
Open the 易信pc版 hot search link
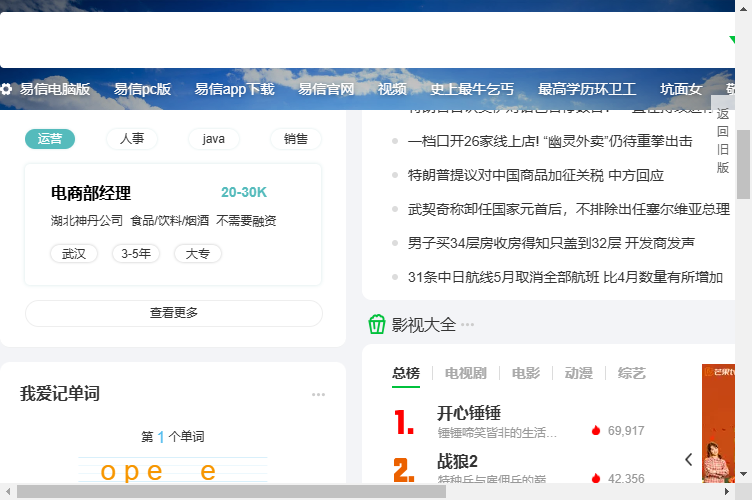point(142,89)
